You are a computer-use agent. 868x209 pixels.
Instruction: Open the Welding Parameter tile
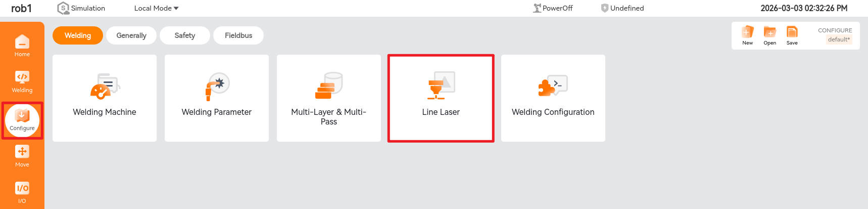click(217, 98)
